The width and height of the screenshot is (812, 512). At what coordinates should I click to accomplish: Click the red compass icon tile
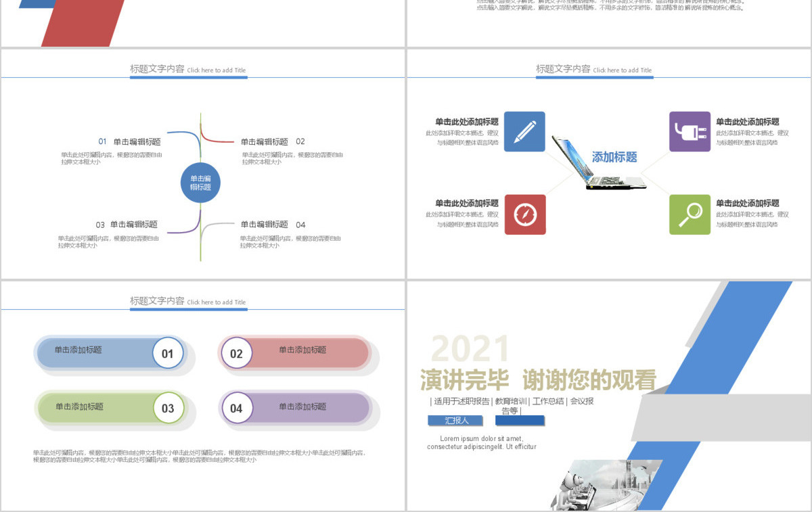click(525, 214)
